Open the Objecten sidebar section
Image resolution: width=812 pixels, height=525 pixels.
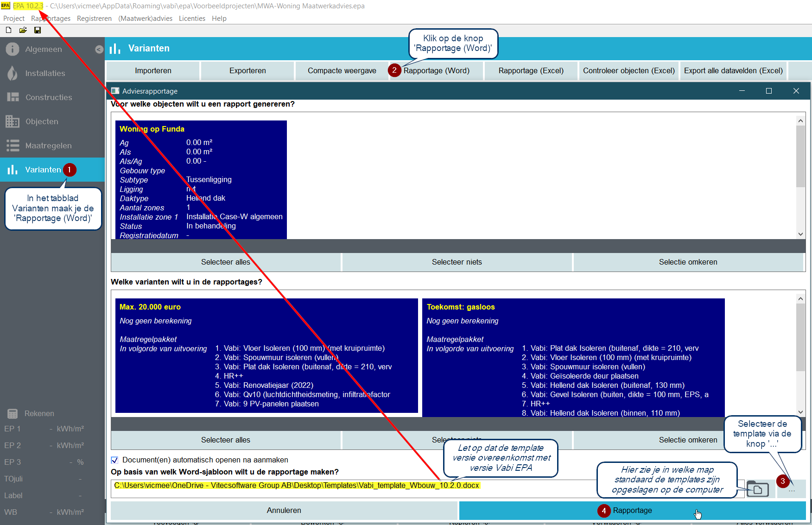[52, 121]
